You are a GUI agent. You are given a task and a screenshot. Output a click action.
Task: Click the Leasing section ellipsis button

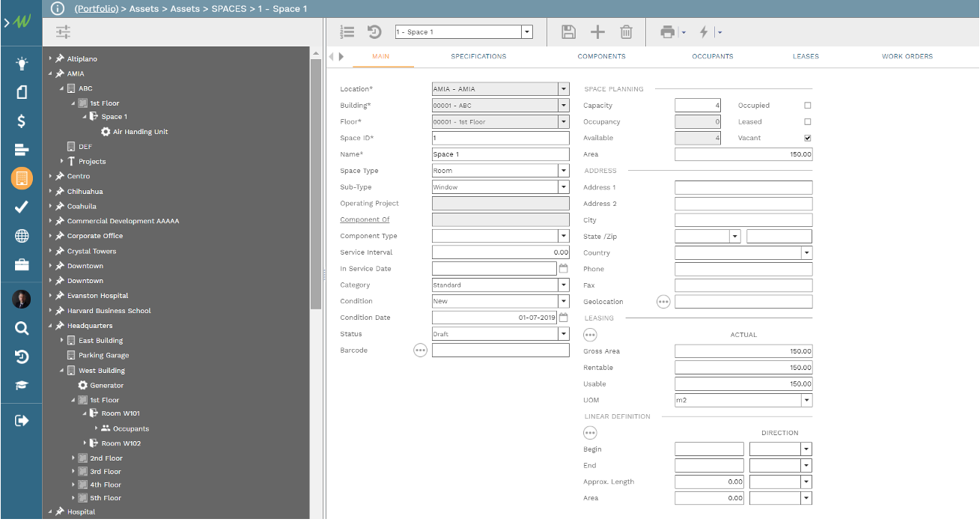pos(590,334)
